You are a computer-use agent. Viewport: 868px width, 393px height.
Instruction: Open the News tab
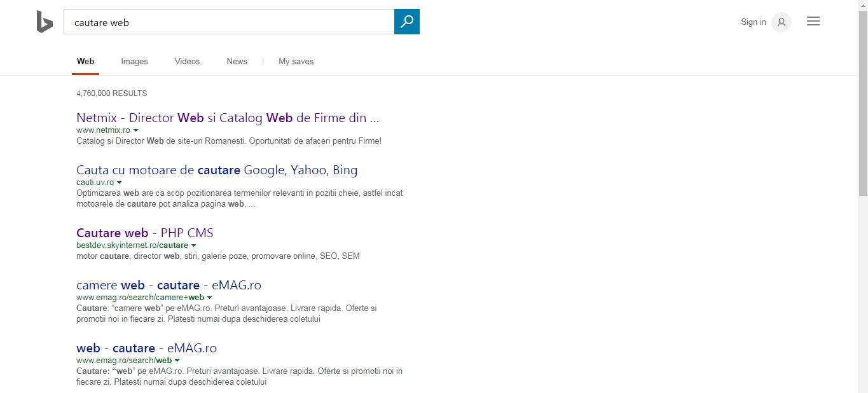click(237, 62)
